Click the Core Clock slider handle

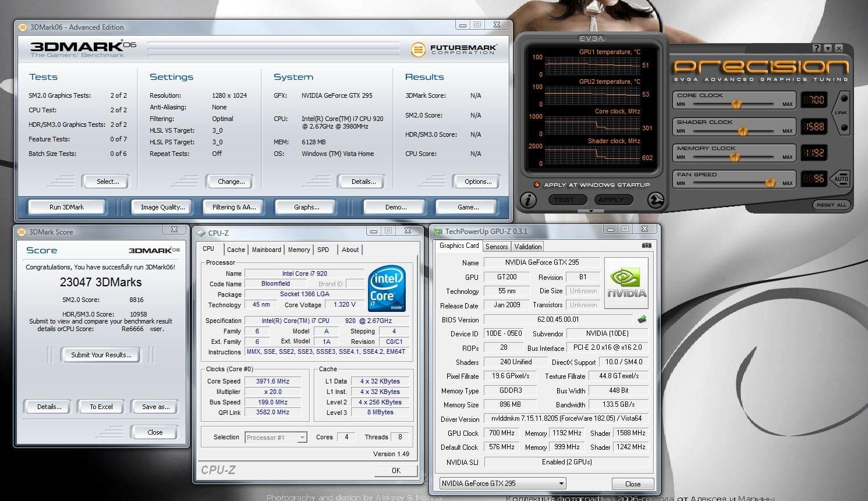click(x=736, y=105)
